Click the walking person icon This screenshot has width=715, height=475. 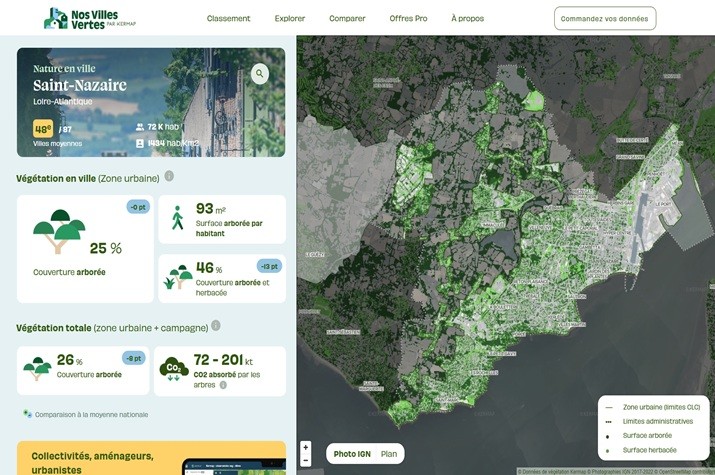pos(177,217)
